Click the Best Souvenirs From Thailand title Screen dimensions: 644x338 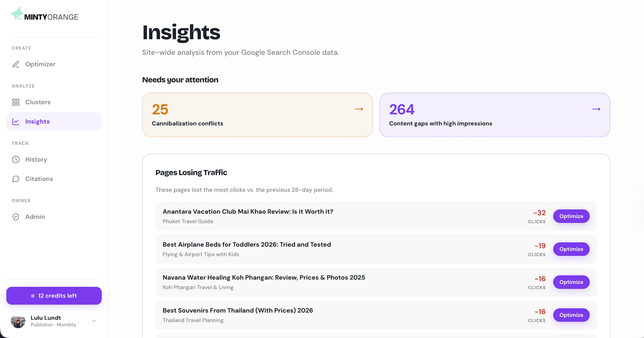coord(238,311)
